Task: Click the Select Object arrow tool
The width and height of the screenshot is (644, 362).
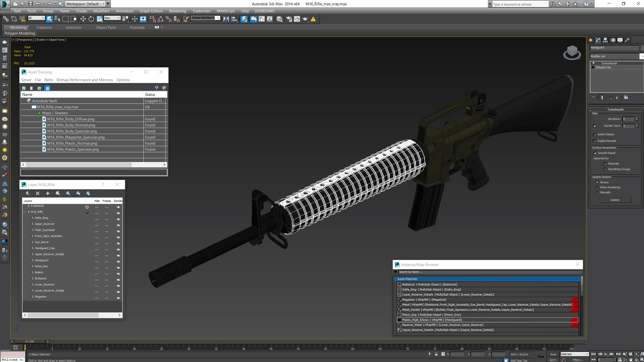Action: click(49, 19)
